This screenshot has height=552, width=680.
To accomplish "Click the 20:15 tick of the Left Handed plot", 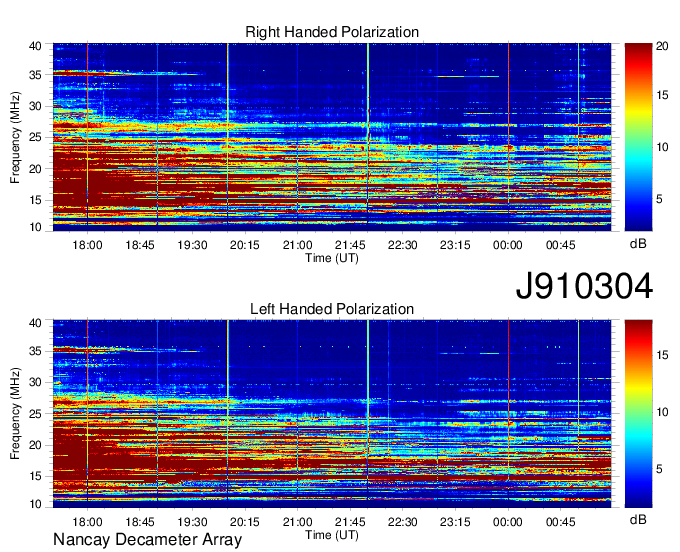I will [x=245, y=522].
